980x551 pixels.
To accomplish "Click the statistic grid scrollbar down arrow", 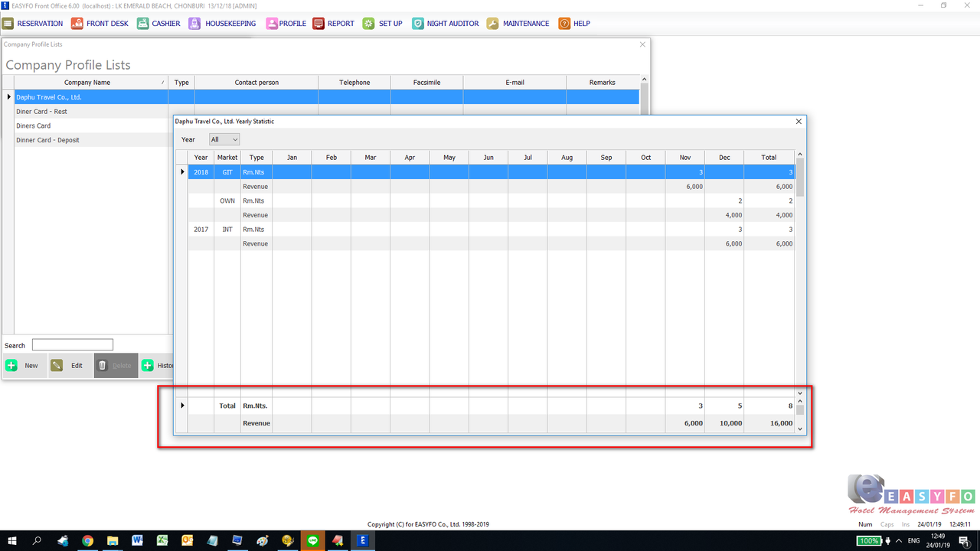I will (800, 393).
